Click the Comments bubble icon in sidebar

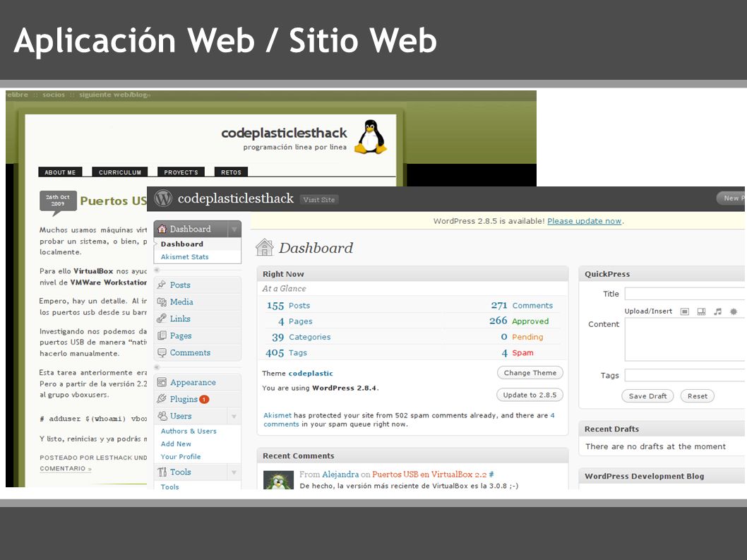pos(162,352)
